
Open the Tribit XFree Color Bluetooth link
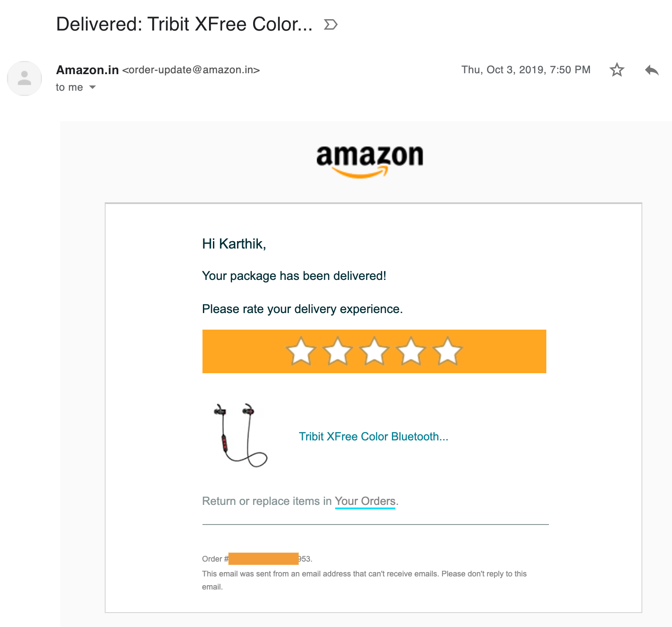pyautogui.click(x=374, y=436)
